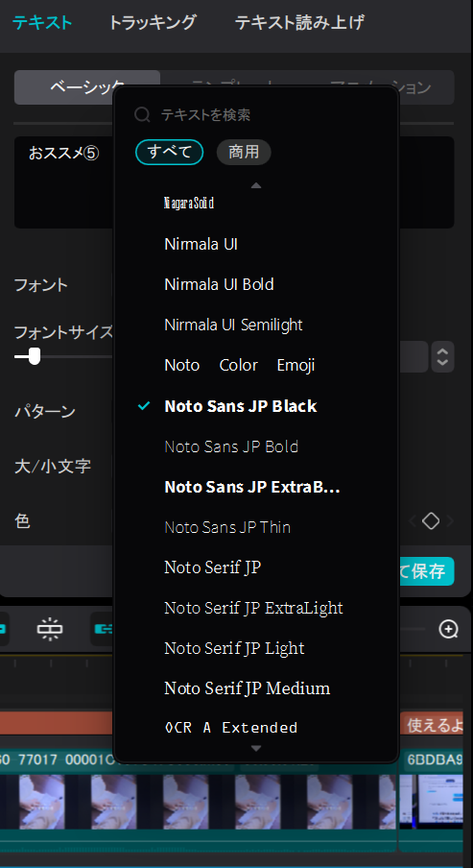Viewport: 473px width, 868px height.
Task: Select Noto Serif JP Medium font
Action: pyautogui.click(x=247, y=688)
